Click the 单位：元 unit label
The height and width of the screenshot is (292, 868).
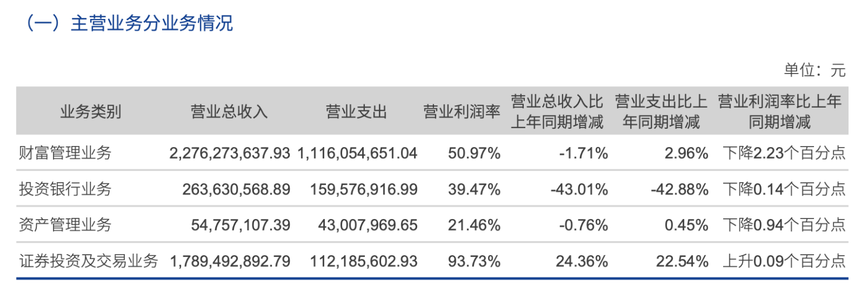815,71
